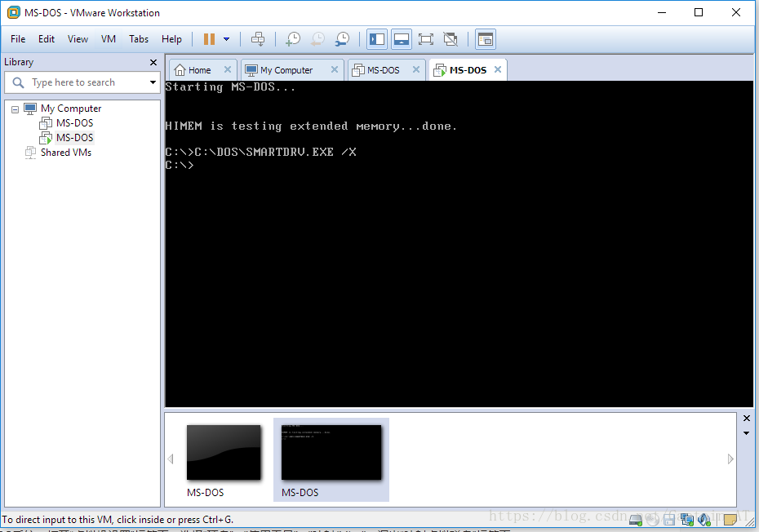The height and width of the screenshot is (532, 759).
Task: Open the Tabs menu
Action: point(139,39)
